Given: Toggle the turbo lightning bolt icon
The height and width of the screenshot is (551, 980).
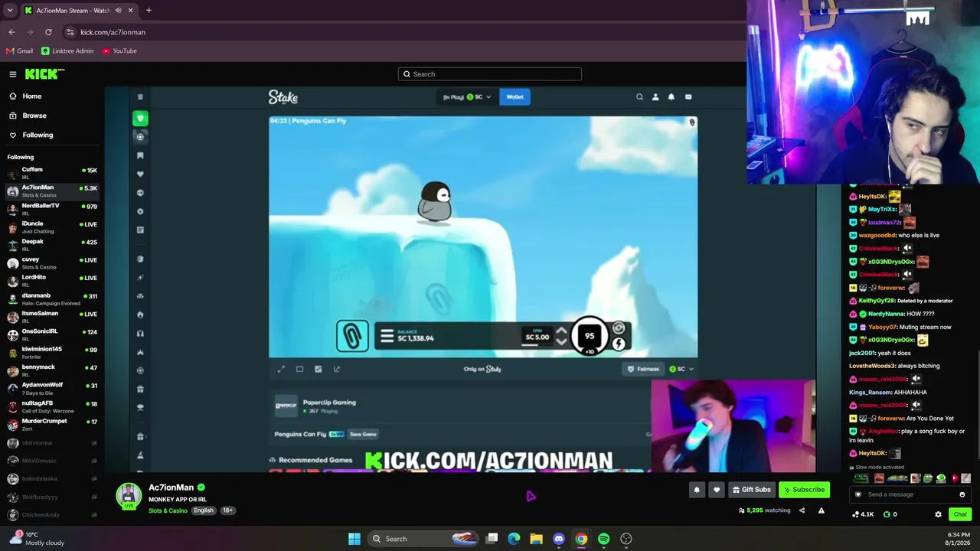Looking at the screenshot, I should pyautogui.click(x=619, y=344).
